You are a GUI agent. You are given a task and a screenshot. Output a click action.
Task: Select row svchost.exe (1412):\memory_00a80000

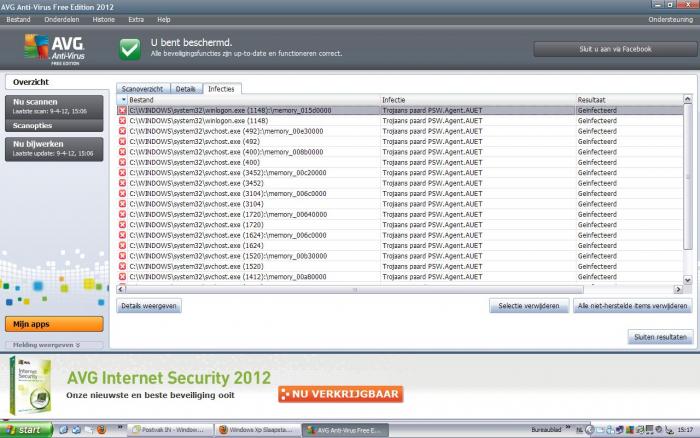click(400, 277)
